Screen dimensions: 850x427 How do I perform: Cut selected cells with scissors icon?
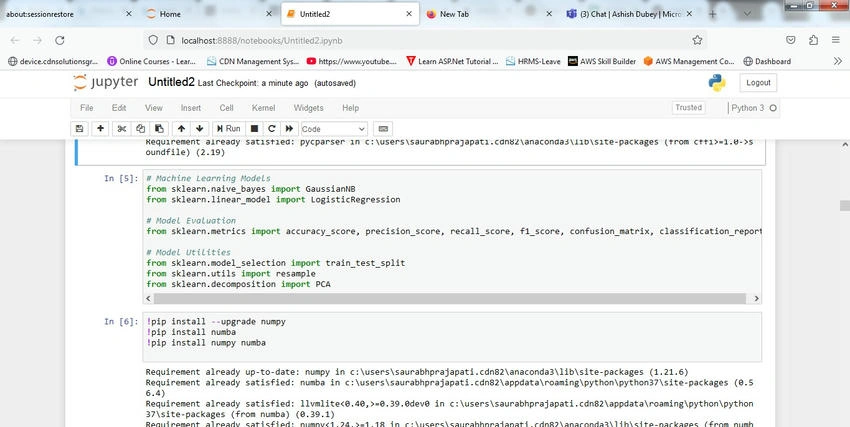click(x=122, y=128)
